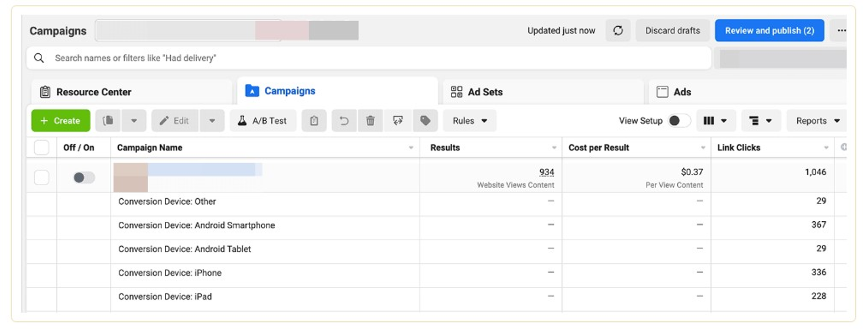Check the select-all checkbox in the header
Screen dimensions: 868x334
pyautogui.click(x=42, y=148)
